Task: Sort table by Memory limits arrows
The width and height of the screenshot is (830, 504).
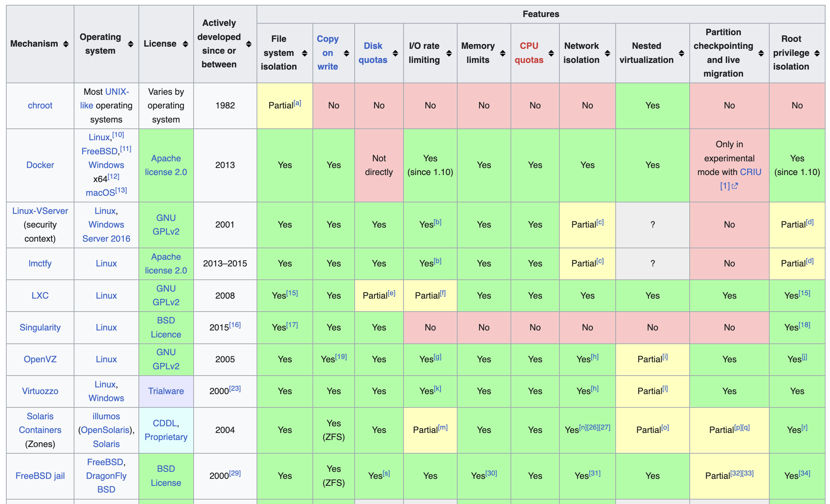Action: 503,53
